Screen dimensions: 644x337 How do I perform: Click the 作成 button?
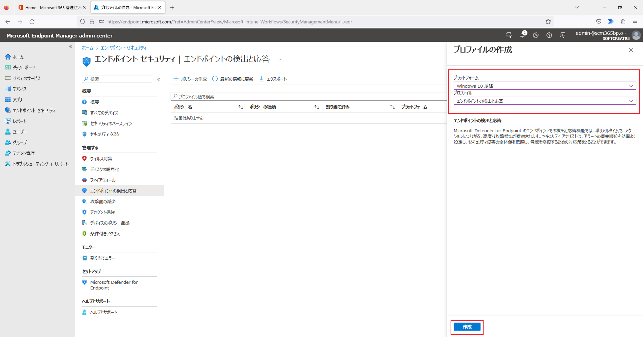(467, 327)
